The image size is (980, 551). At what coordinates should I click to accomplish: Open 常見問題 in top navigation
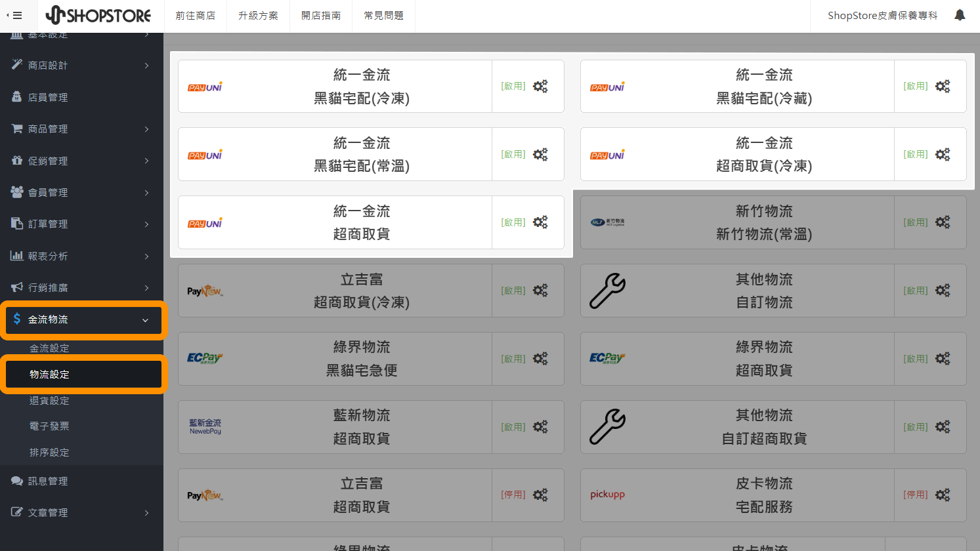pos(384,16)
